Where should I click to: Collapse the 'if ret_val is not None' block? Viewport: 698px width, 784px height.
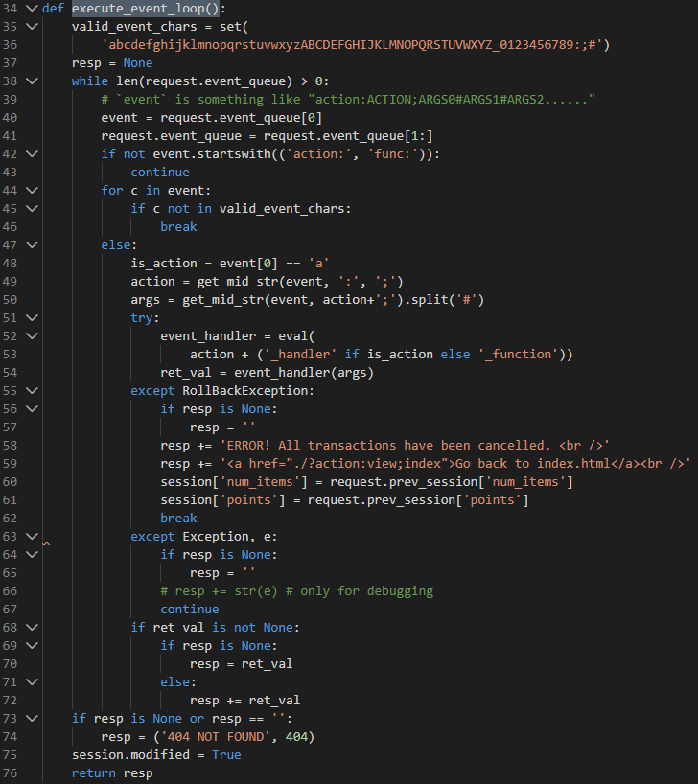tap(32, 628)
